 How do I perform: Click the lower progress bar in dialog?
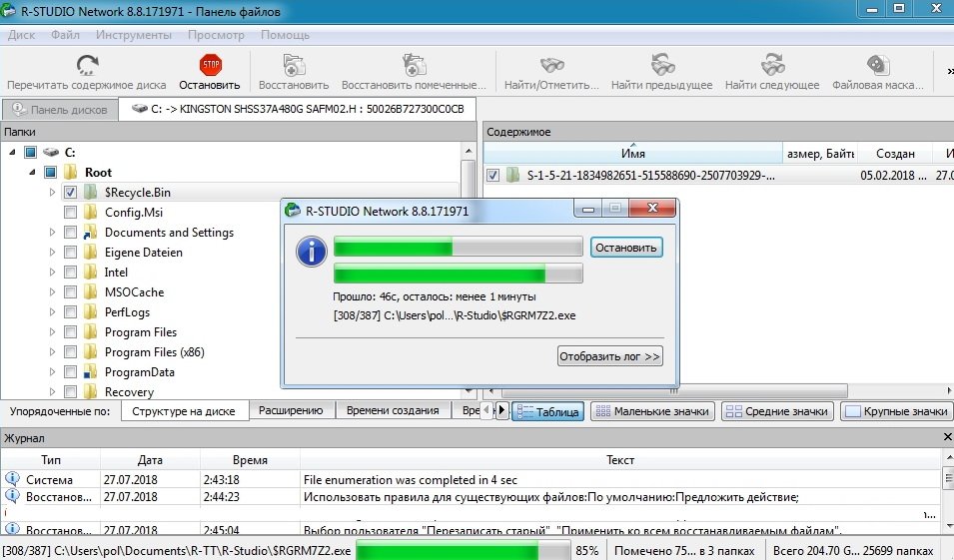pyautogui.click(x=459, y=274)
